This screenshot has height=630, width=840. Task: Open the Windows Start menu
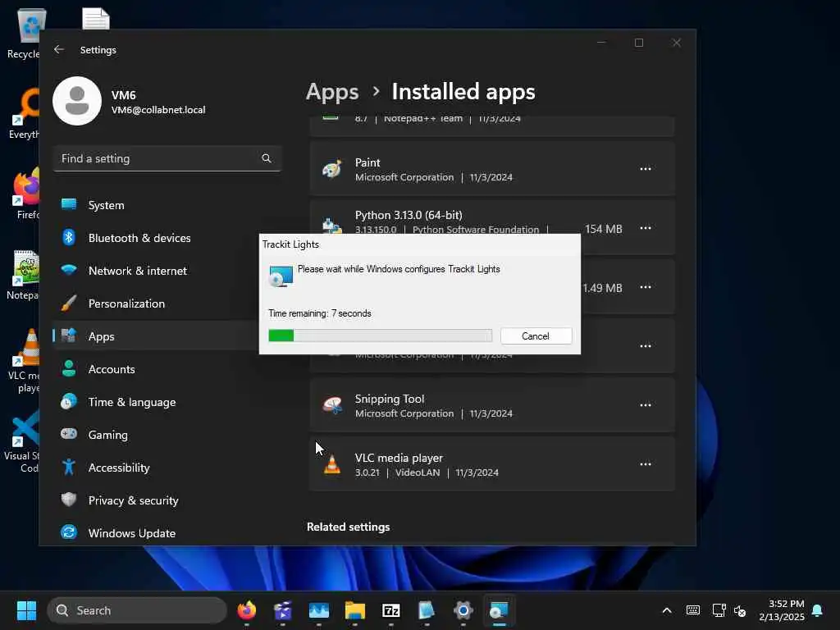(x=26, y=610)
